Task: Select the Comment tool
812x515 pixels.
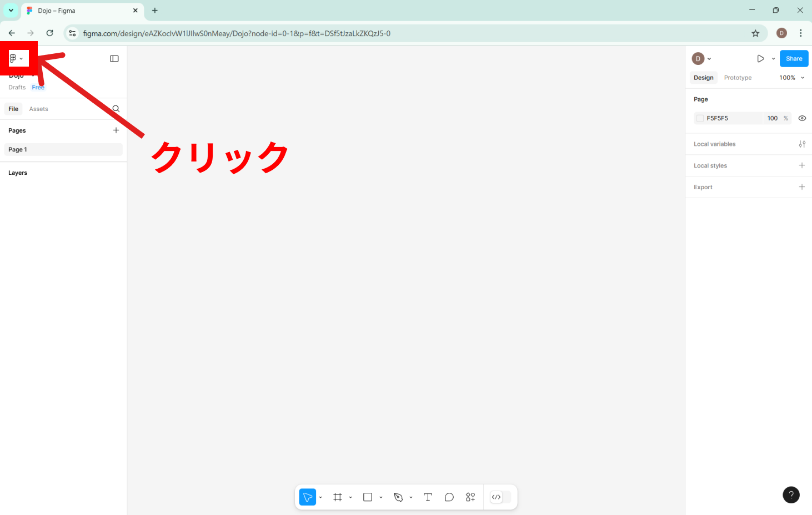Action: coord(449,497)
